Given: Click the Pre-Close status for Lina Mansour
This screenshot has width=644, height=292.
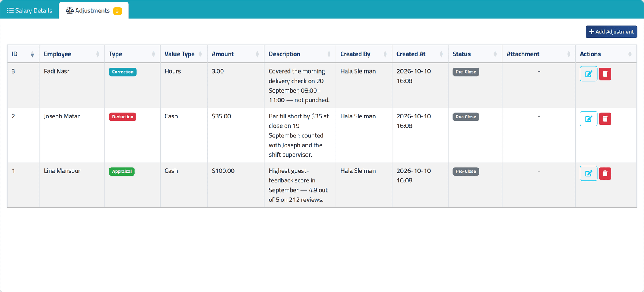Looking at the screenshot, I should coord(466,172).
